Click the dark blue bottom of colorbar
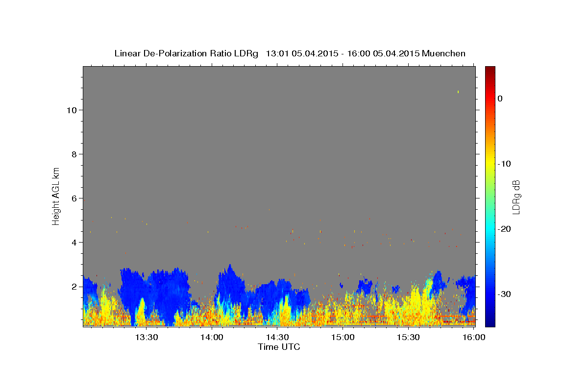 coord(490,322)
